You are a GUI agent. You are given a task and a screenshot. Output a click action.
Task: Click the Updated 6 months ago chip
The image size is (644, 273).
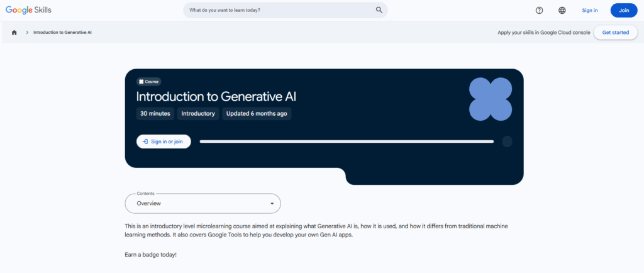(x=257, y=114)
